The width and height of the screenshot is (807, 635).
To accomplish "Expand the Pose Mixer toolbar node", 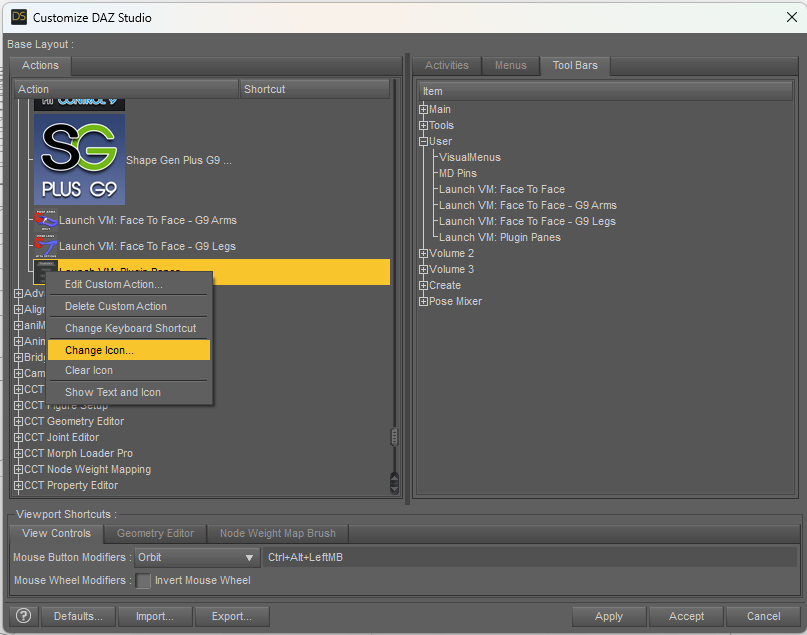I will point(423,301).
